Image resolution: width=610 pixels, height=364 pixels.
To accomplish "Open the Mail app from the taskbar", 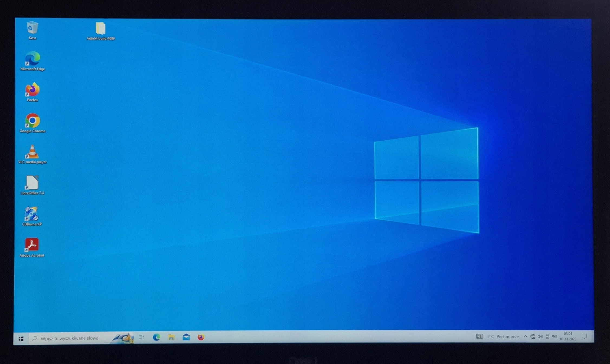I will (x=186, y=337).
